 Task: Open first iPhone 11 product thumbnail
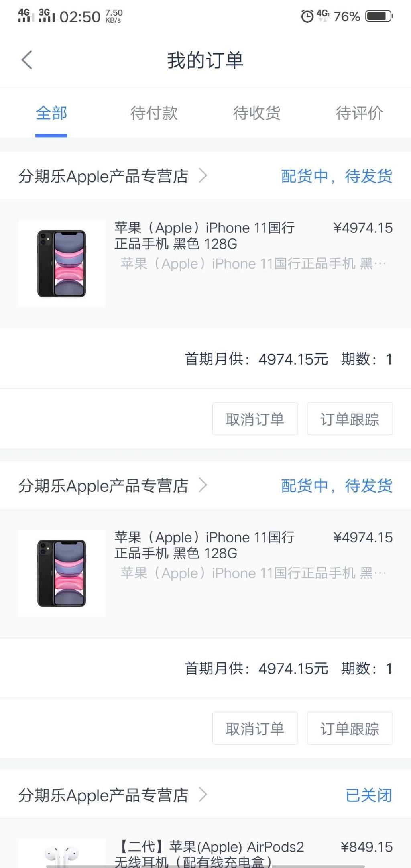click(62, 263)
